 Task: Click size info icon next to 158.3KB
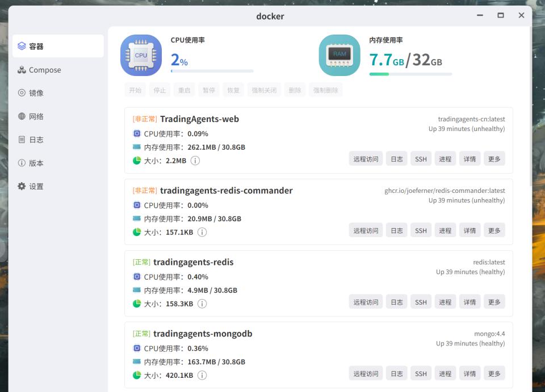point(202,304)
